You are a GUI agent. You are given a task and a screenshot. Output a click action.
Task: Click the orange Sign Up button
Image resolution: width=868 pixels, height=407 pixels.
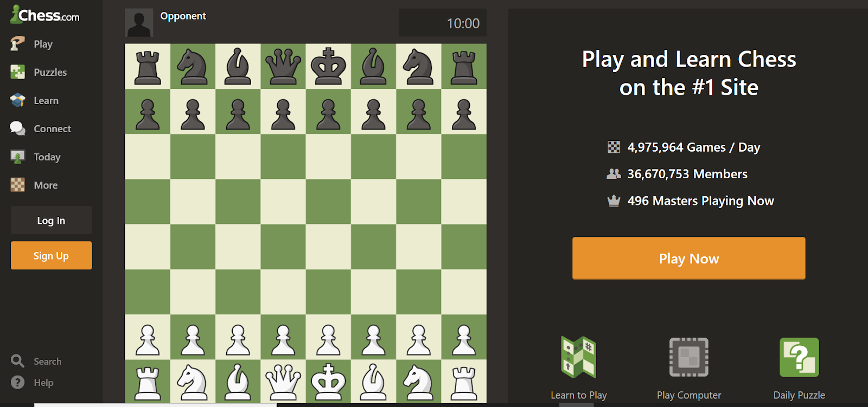tap(51, 255)
